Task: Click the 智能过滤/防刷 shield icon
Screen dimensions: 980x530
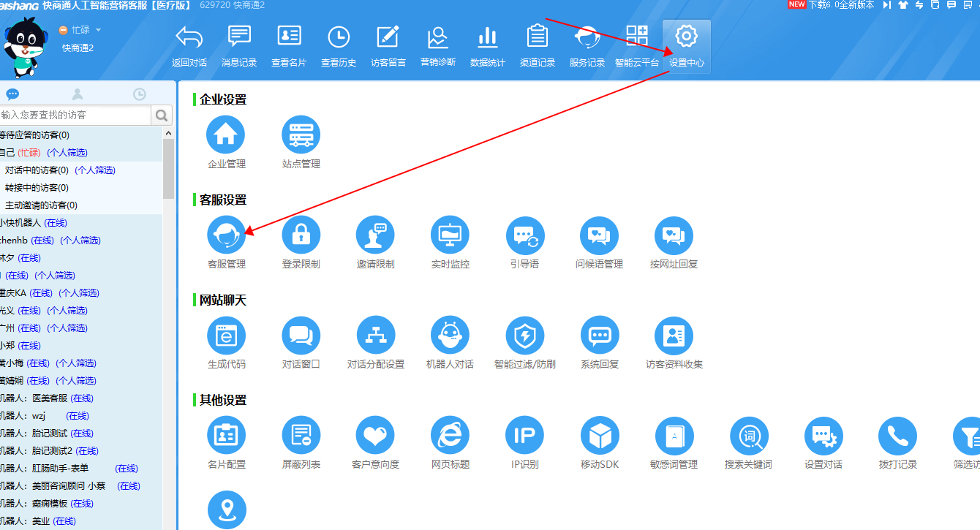Action: click(x=524, y=336)
